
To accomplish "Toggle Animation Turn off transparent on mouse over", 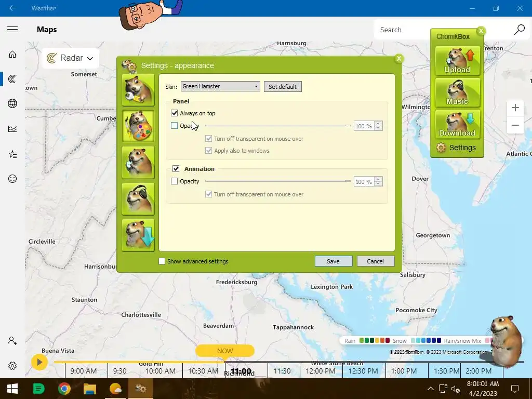I will point(209,194).
